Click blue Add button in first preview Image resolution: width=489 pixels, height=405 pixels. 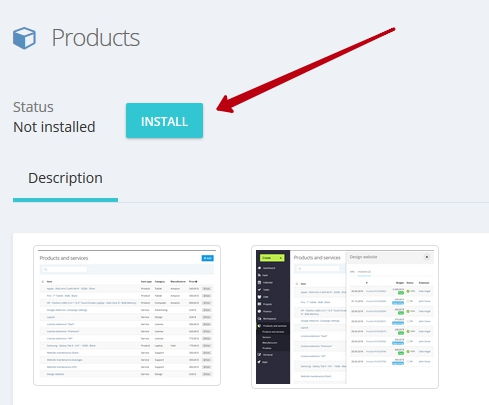coord(208,258)
